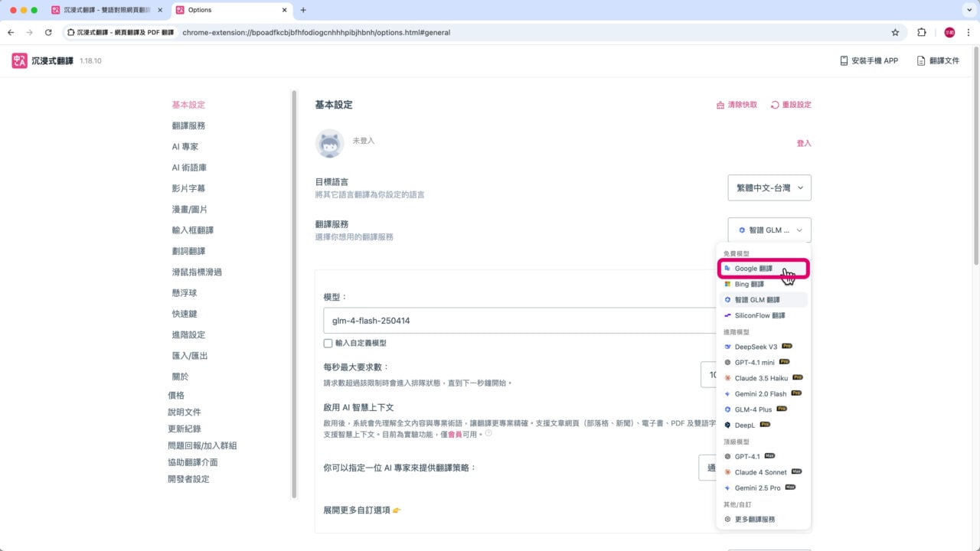
Task: Click the 清除快取 clear cache icon
Action: click(720, 105)
